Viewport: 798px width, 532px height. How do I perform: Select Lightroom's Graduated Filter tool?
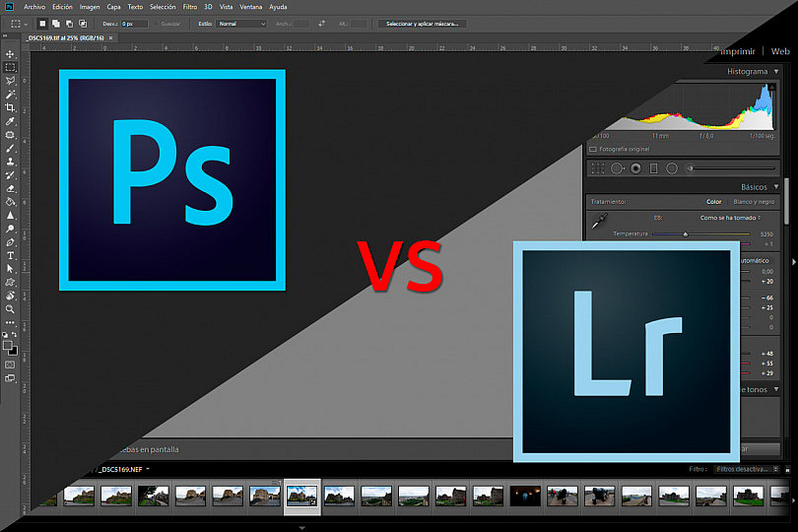654,168
